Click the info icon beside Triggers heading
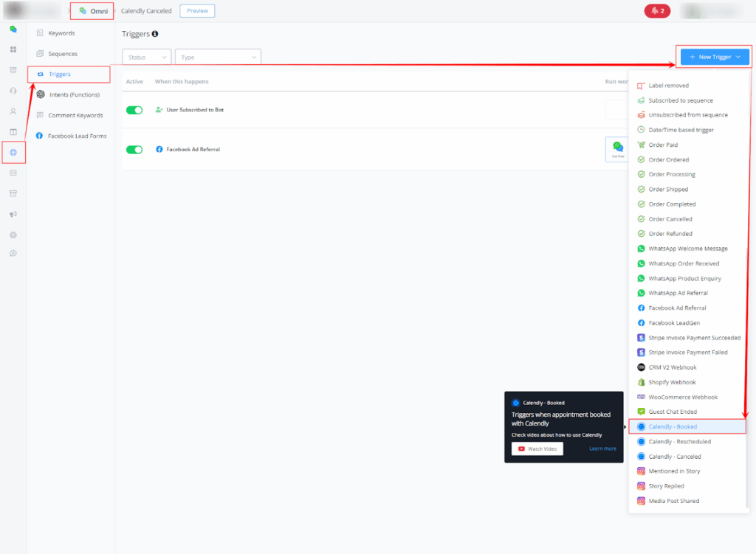This screenshot has height=554, width=756. [154, 34]
